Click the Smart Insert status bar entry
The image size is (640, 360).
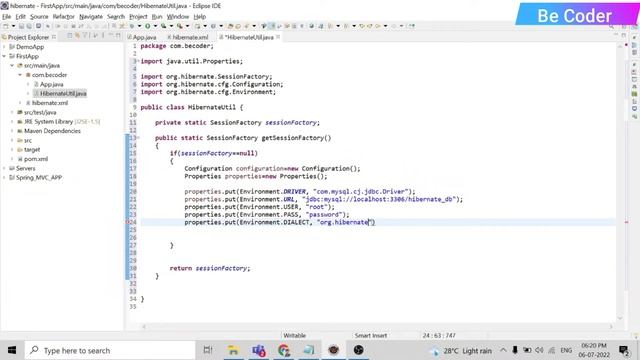point(371,336)
